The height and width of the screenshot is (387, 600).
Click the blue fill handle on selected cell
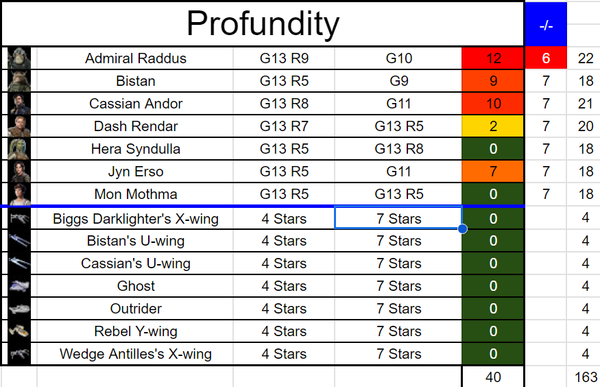462,229
